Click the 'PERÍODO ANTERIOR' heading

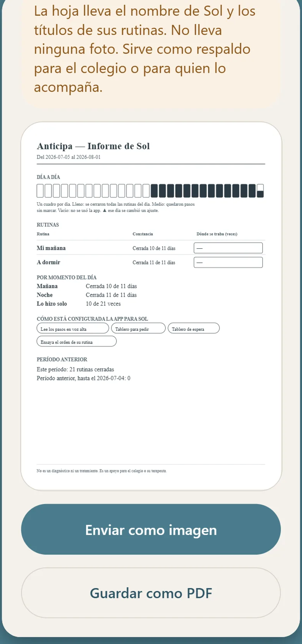pyautogui.click(x=62, y=360)
